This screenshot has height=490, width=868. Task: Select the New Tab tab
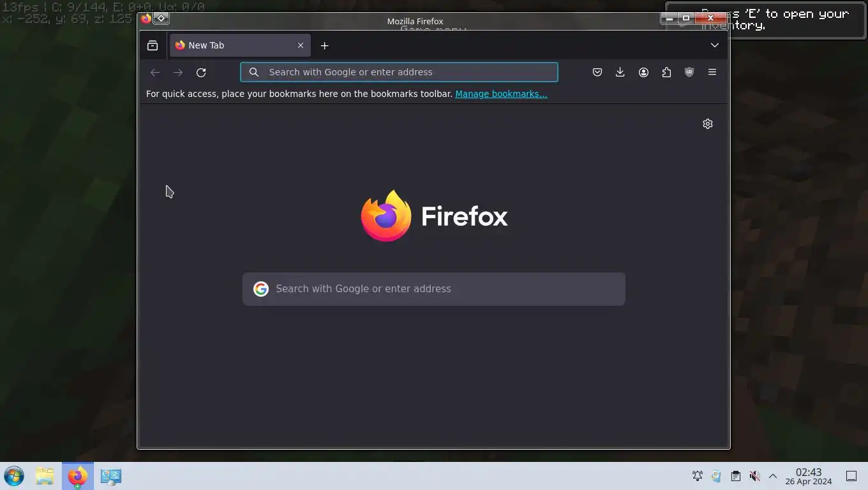click(x=240, y=45)
